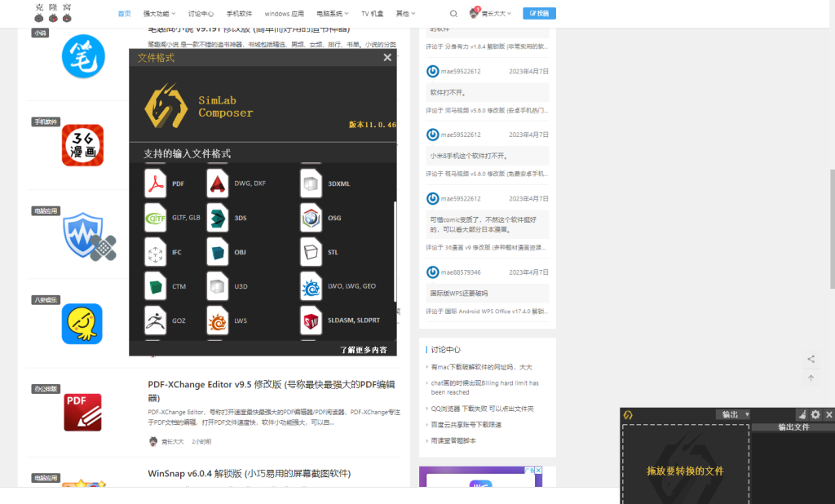The image size is (835, 504).
Task: Open the website search magnifier icon
Action: pos(453,13)
